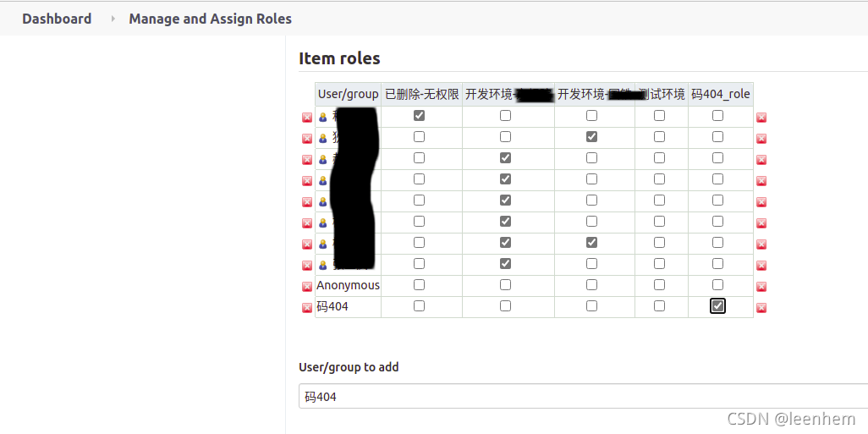Check 已删除-无权限 in row with both 开发环境 checked
The height and width of the screenshot is (434, 868).
tap(419, 243)
